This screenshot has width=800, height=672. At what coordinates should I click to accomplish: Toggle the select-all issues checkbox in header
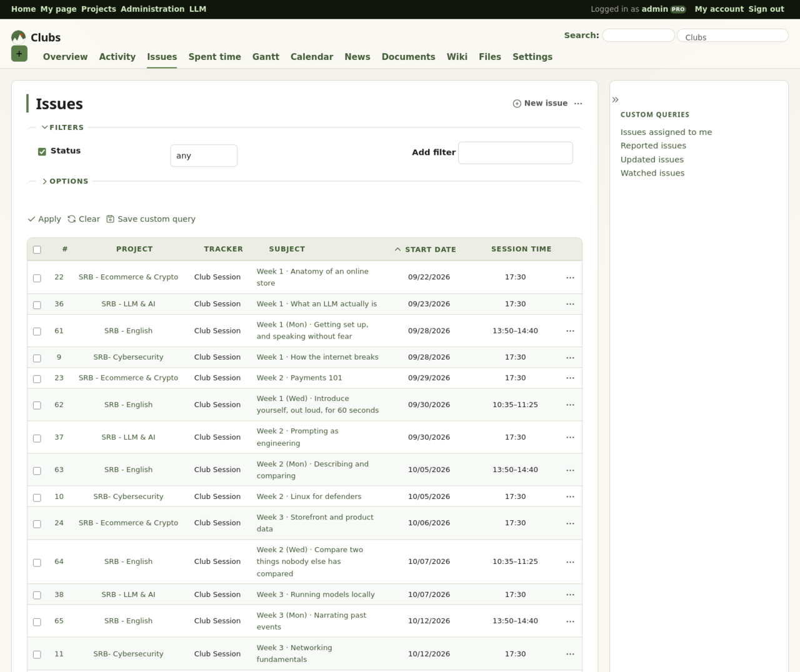click(x=37, y=250)
